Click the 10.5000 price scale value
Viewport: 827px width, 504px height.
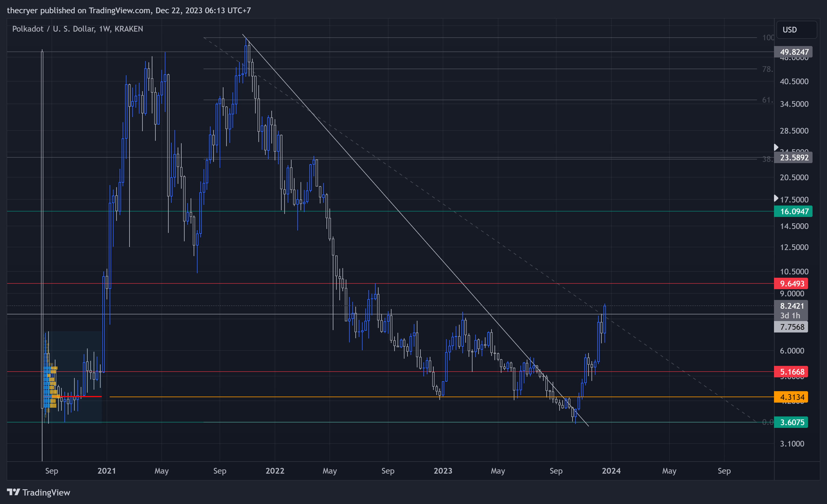pos(794,272)
